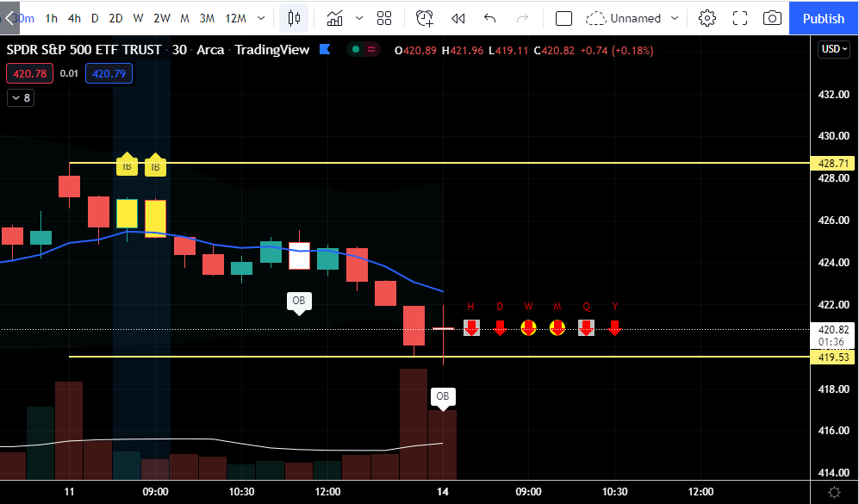Undo the last chart action
The width and height of the screenshot is (859, 504).
pyautogui.click(x=489, y=18)
